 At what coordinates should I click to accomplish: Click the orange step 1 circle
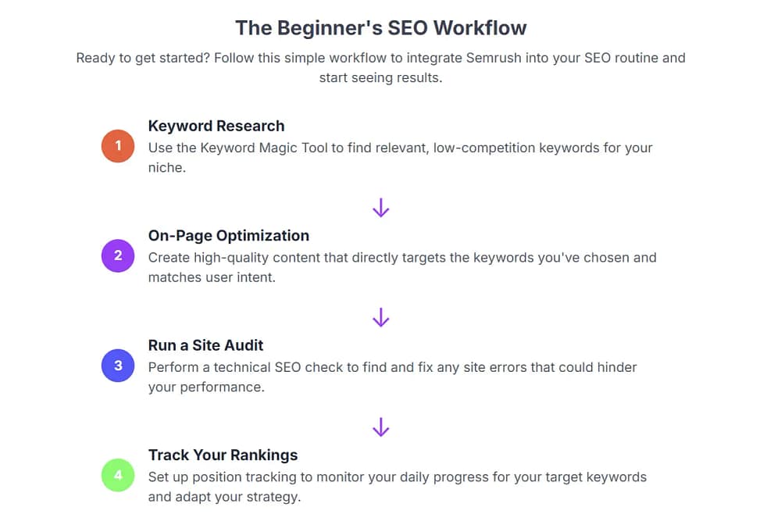click(x=119, y=146)
